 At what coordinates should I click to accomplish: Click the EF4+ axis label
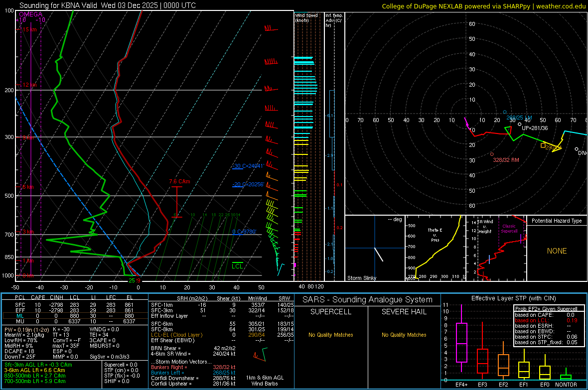[x=461, y=385]
